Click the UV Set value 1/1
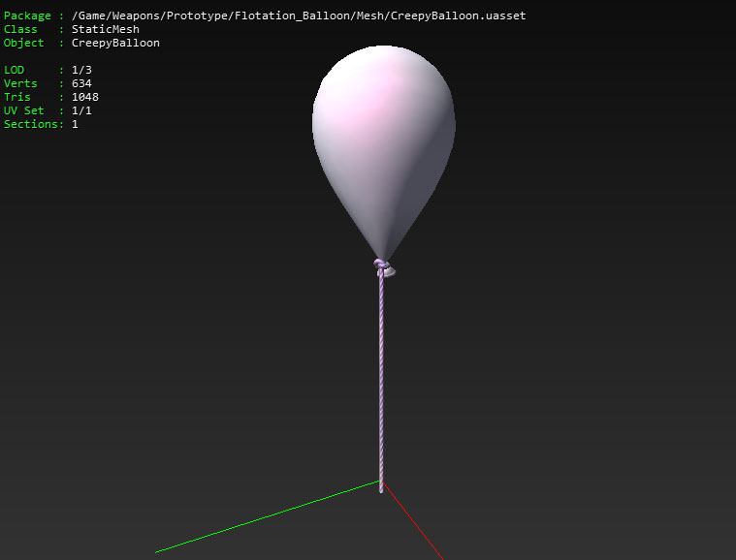The width and height of the screenshot is (736, 560). (82, 111)
